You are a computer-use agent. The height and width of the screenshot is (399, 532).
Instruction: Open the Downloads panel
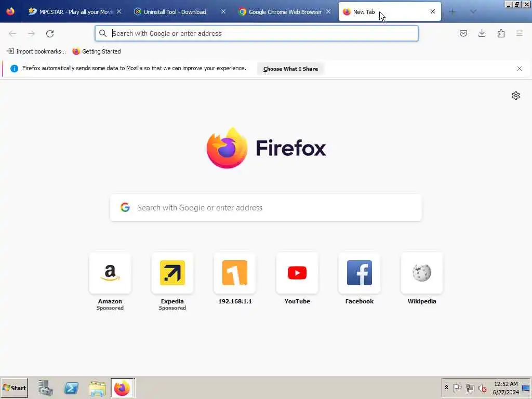tap(482, 33)
